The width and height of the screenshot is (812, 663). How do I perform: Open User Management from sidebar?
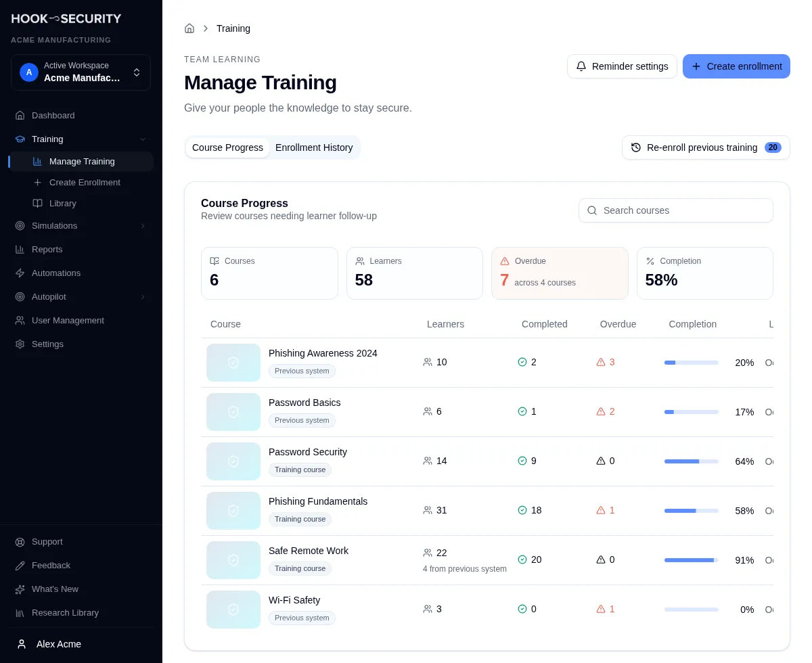click(x=81, y=321)
